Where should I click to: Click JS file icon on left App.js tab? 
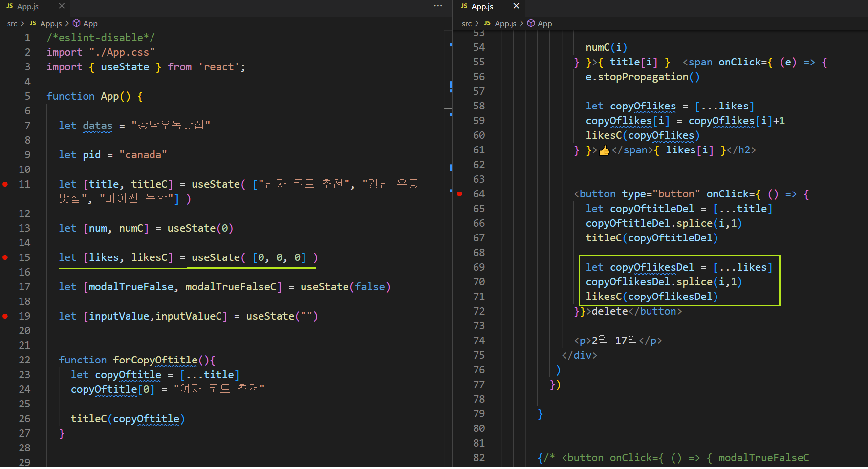click(x=10, y=6)
